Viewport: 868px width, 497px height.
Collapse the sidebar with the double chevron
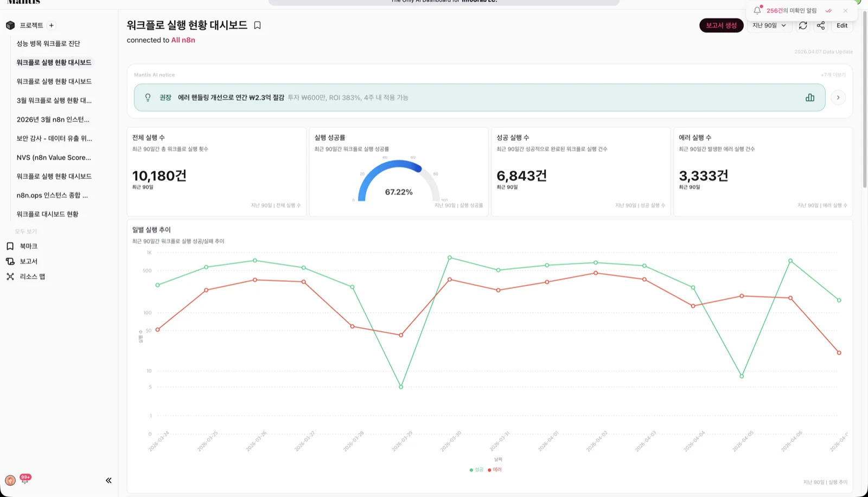[x=108, y=480]
